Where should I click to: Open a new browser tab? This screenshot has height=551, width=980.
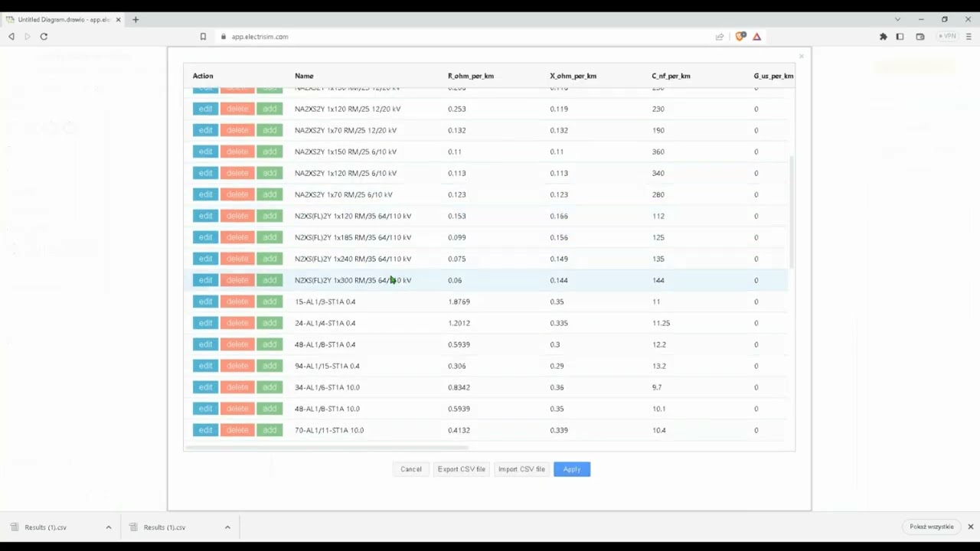(x=136, y=19)
